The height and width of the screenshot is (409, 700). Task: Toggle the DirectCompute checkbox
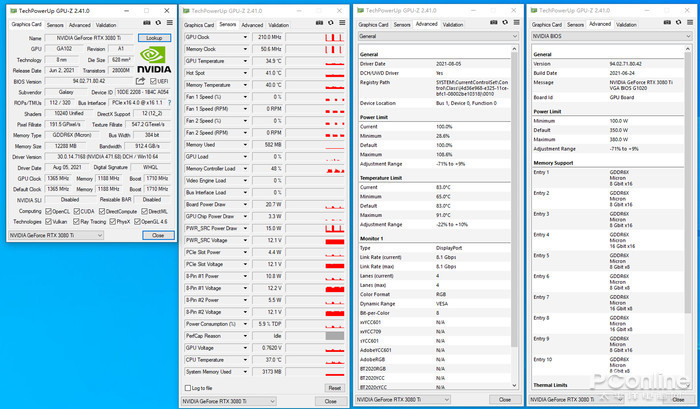pos(102,211)
